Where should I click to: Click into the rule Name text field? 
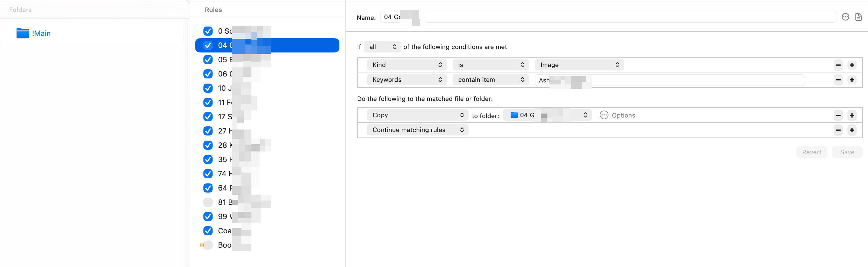608,17
